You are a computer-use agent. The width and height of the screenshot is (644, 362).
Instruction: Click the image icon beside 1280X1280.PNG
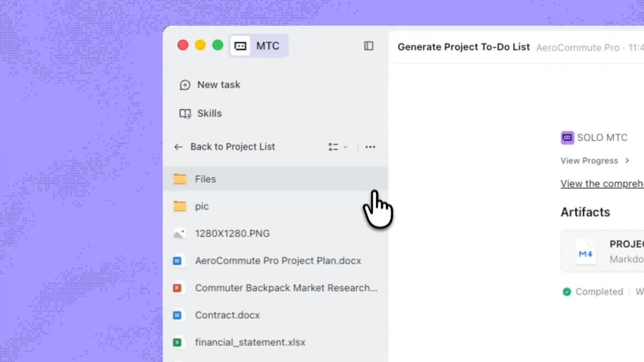179,234
